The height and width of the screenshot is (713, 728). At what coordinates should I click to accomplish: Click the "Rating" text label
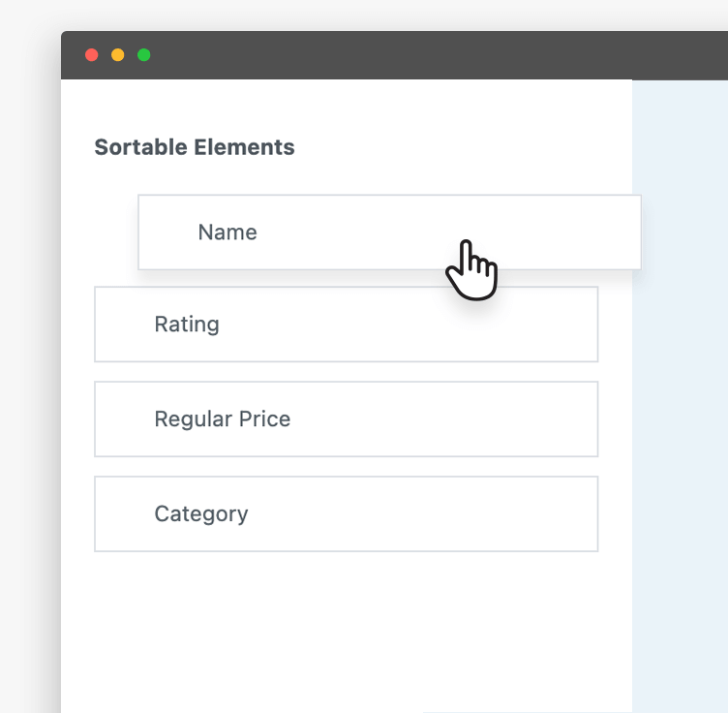click(x=187, y=325)
